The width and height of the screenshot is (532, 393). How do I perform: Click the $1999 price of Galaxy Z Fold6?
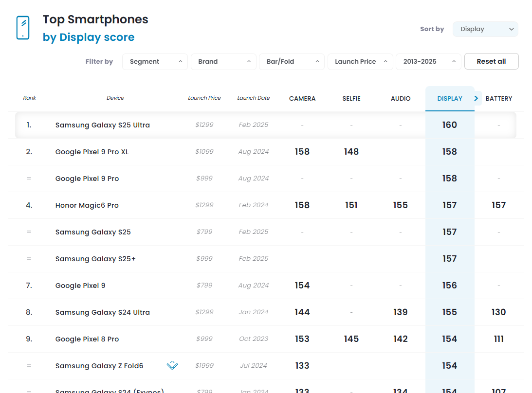204,366
